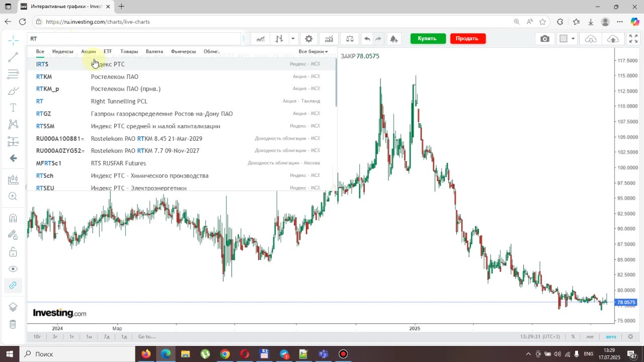Viewport: 644px width, 362px height.
Task: Click the red Продать button
Action: pyautogui.click(x=467, y=39)
